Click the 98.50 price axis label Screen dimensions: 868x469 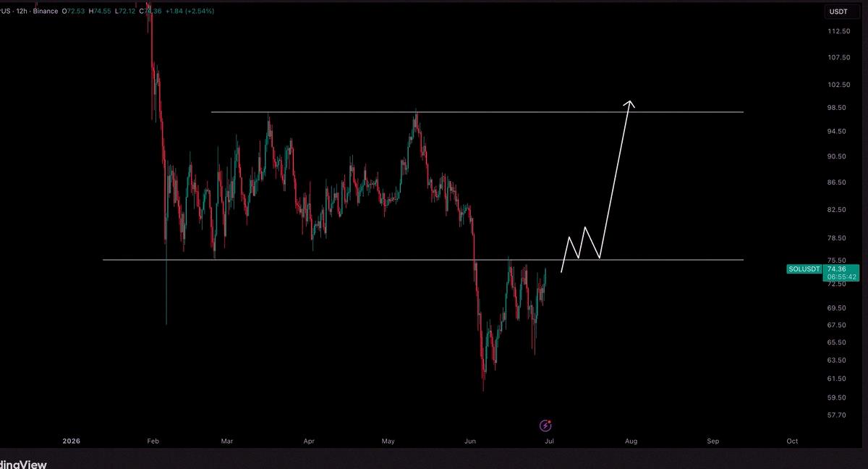coord(836,108)
